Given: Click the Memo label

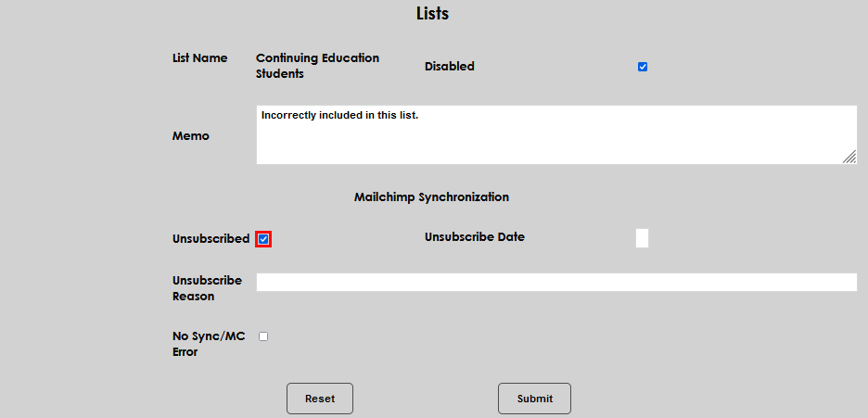Looking at the screenshot, I should pos(191,136).
